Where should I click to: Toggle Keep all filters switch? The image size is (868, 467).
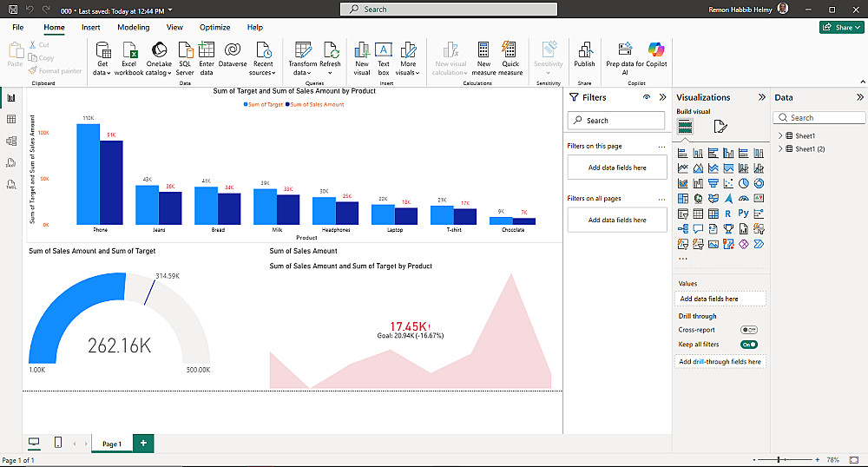tap(749, 344)
